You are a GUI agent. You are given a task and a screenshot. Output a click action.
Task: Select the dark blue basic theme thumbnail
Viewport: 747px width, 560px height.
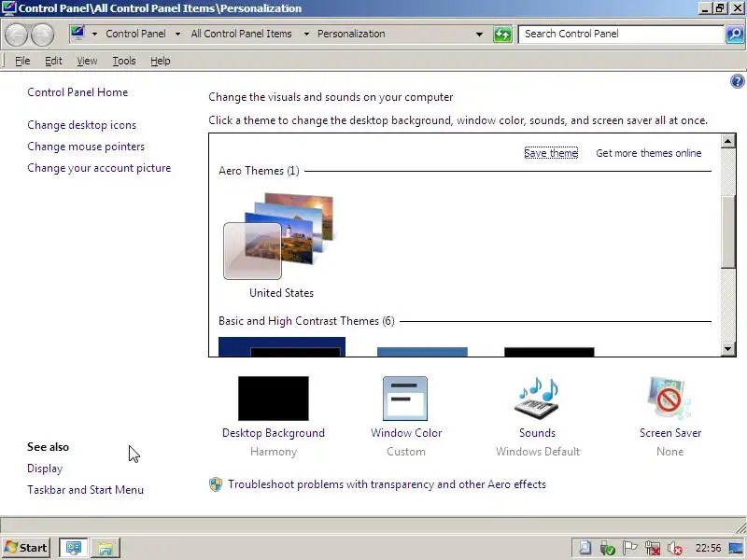point(282,346)
